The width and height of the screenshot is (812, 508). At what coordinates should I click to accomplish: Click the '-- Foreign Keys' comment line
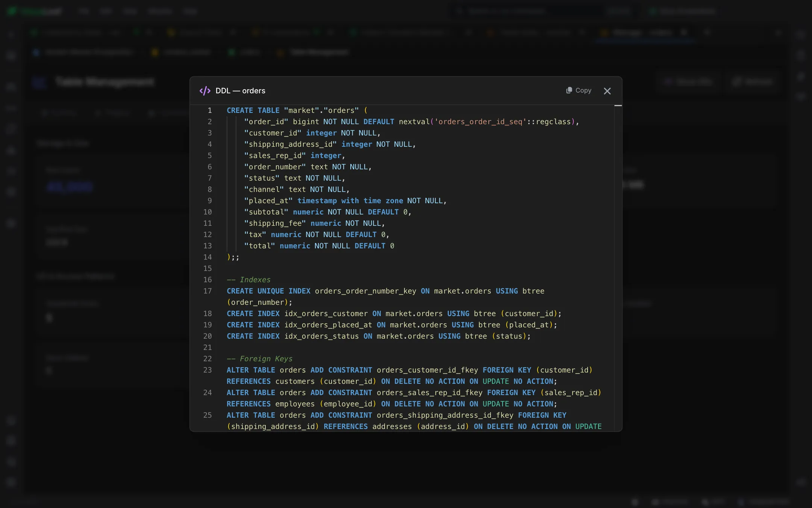259,359
